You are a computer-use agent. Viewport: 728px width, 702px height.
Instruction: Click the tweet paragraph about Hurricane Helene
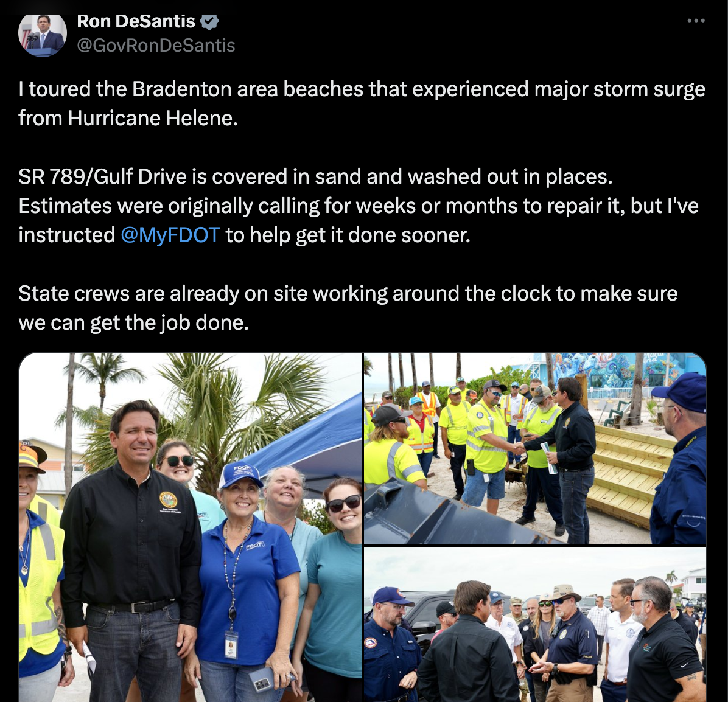tap(362, 103)
